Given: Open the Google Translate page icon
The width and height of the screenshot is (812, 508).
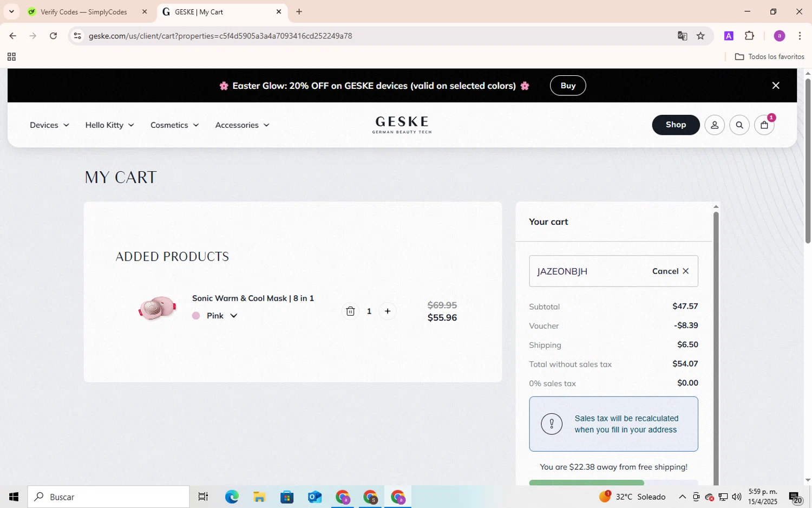Looking at the screenshot, I should tap(682, 36).
